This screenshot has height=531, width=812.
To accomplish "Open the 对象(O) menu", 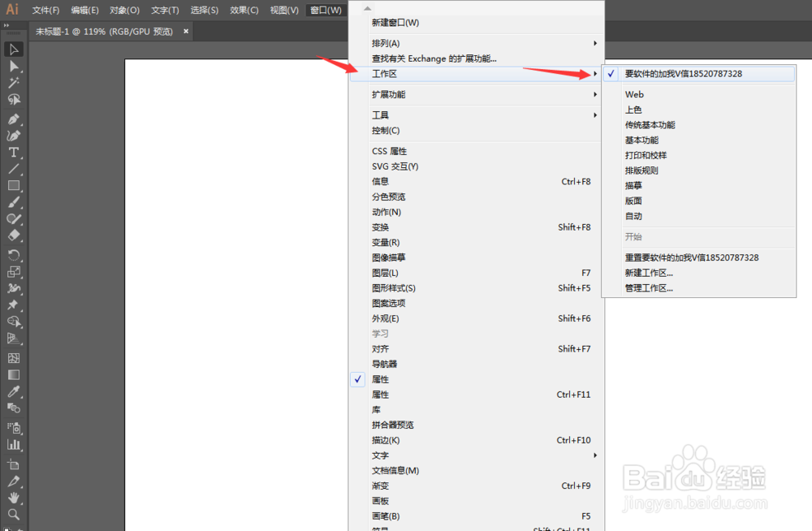I will [x=124, y=11].
